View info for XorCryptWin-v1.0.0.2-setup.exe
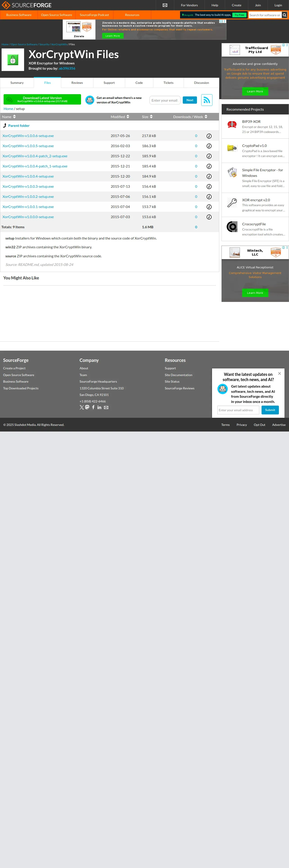Screen dimensions: 289x868 [209, 196]
